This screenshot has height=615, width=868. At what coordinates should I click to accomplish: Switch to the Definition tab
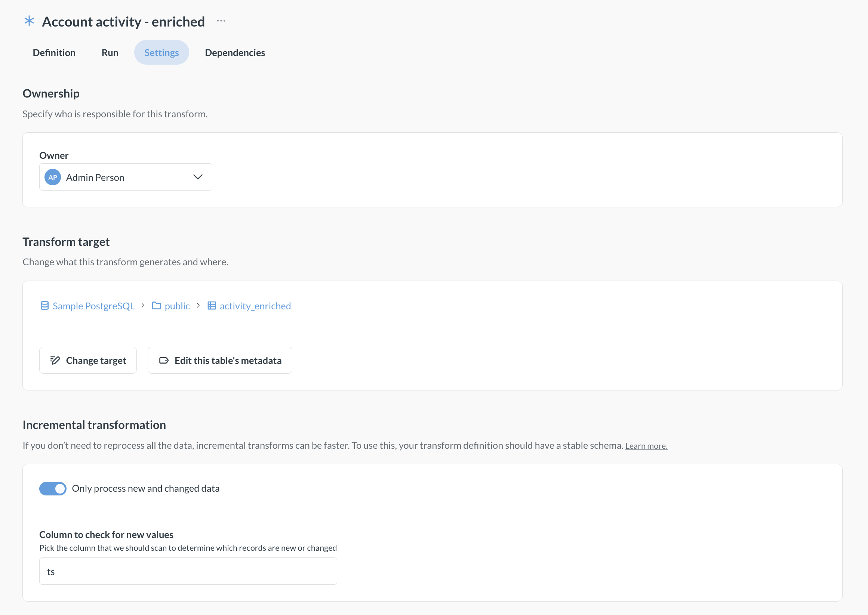54,53
